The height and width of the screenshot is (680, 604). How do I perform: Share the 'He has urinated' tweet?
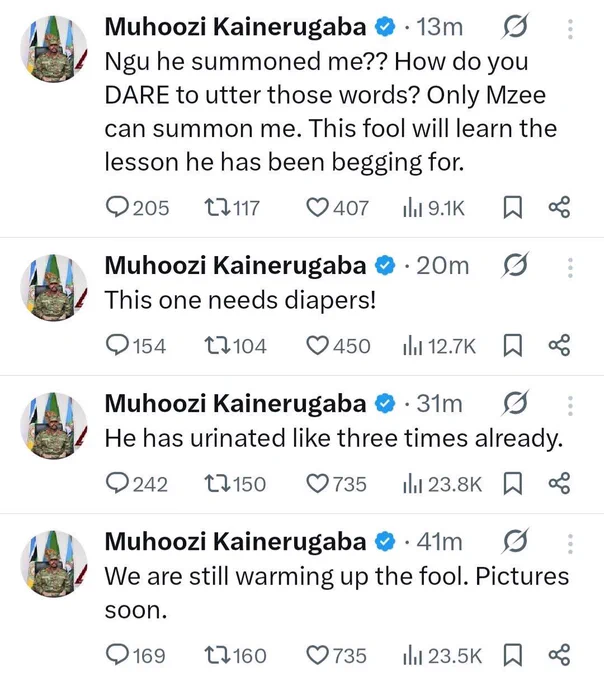559,483
